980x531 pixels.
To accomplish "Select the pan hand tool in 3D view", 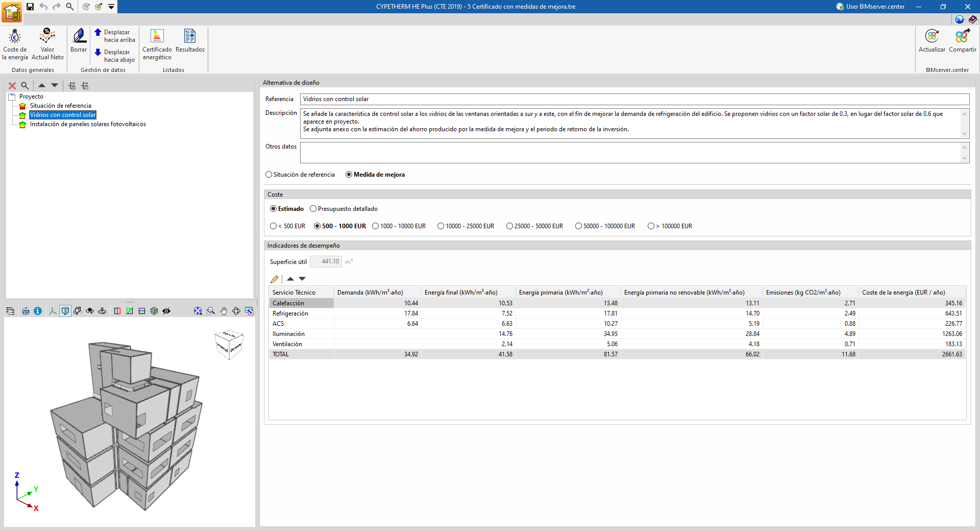I will click(x=224, y=311).
